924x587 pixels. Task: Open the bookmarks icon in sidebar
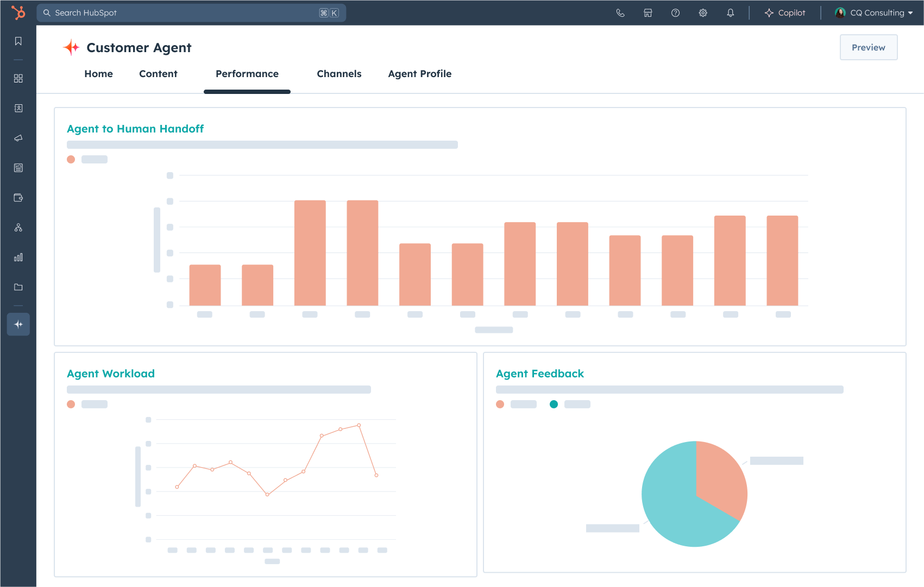click(x=18, y=41)
